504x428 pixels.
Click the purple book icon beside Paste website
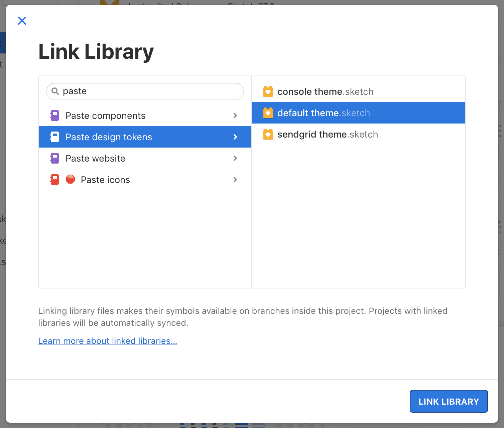pyautogui.click(x=54, y=158)
